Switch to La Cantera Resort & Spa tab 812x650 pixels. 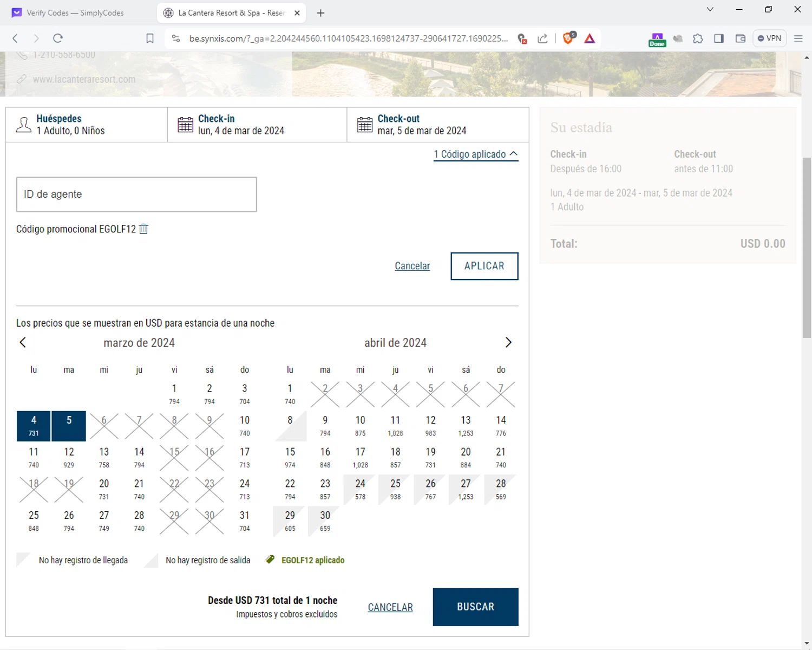point(231,13)
